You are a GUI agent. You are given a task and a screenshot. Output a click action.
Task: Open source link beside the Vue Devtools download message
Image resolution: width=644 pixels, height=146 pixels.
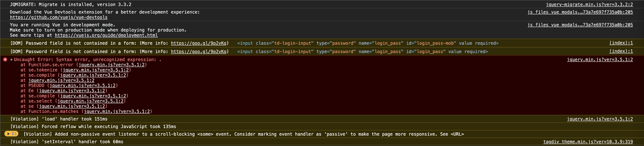tap(580, 12)
